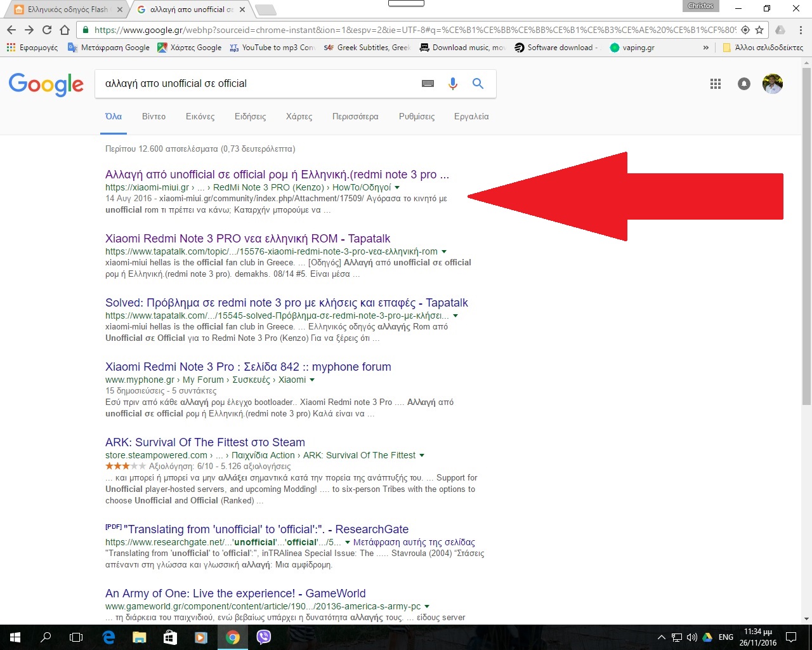Screen dimensions: 812x650
Task: Open Google notifications bell
Action: 744,84
